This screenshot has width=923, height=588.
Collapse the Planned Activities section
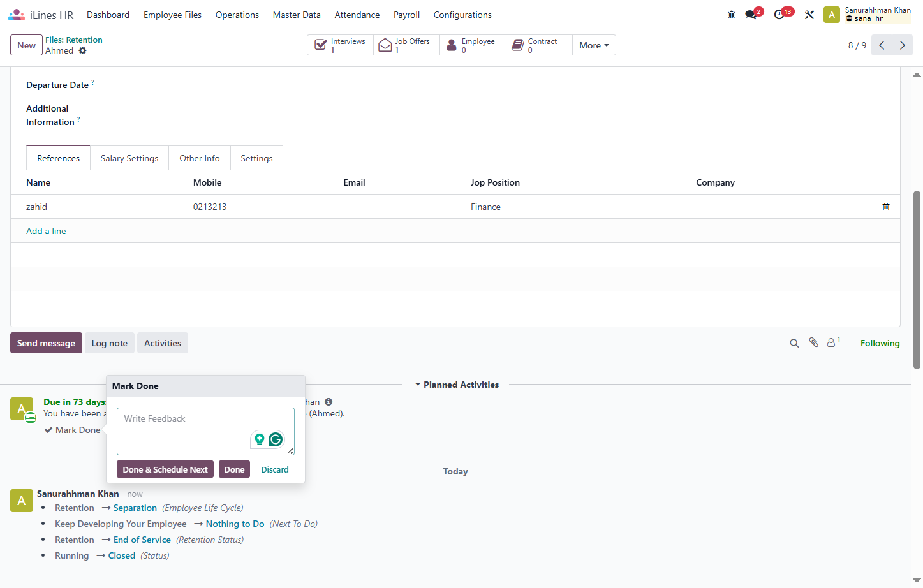click(457, 385)
